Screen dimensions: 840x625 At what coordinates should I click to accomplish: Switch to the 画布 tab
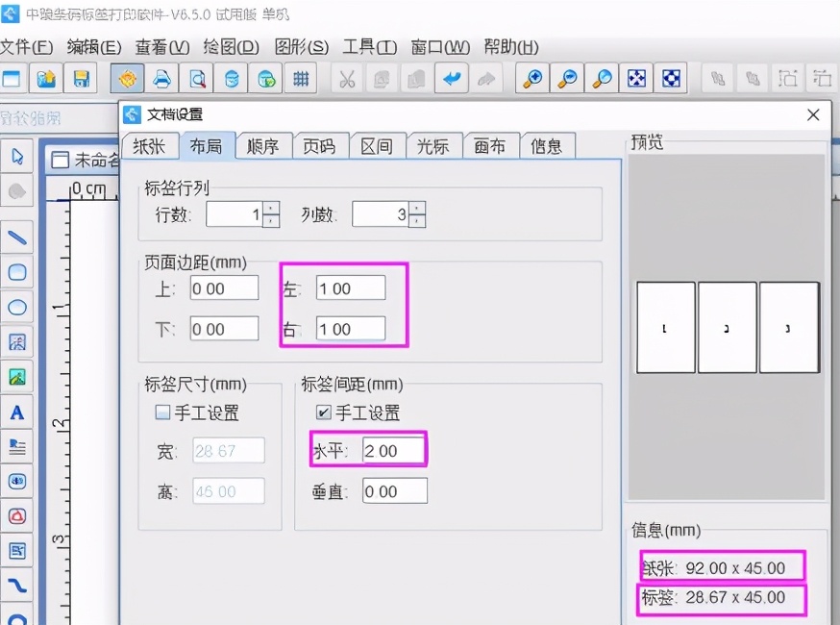[x=490, y=146]
